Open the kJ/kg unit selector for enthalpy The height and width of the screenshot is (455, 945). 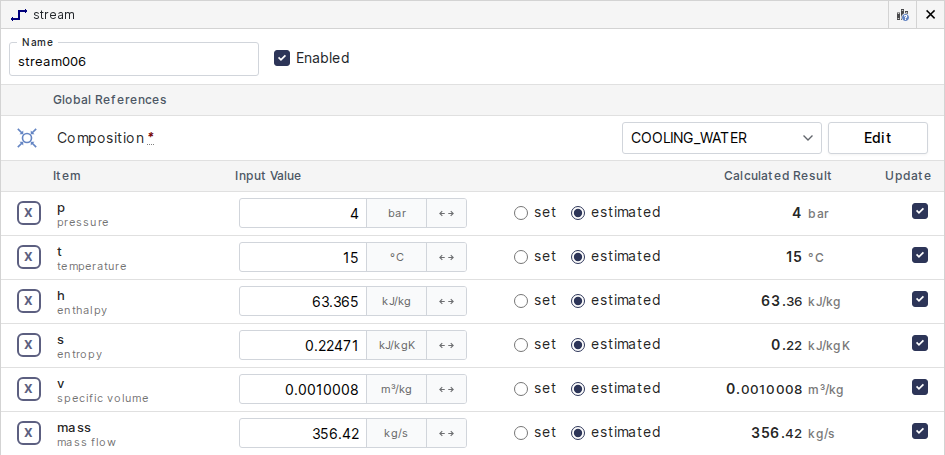point(396,301)
